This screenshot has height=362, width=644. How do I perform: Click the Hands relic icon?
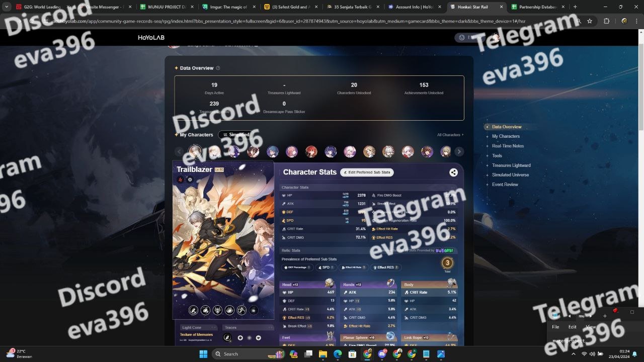[390, 284]
